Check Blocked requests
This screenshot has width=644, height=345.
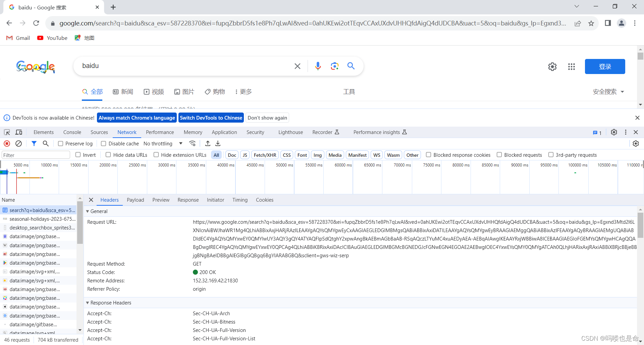pos(499,155)
